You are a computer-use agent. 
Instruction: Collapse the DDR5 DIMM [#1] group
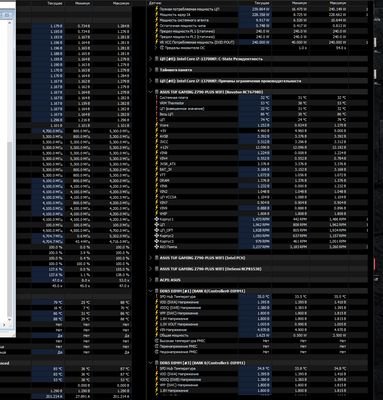(151, 291)
